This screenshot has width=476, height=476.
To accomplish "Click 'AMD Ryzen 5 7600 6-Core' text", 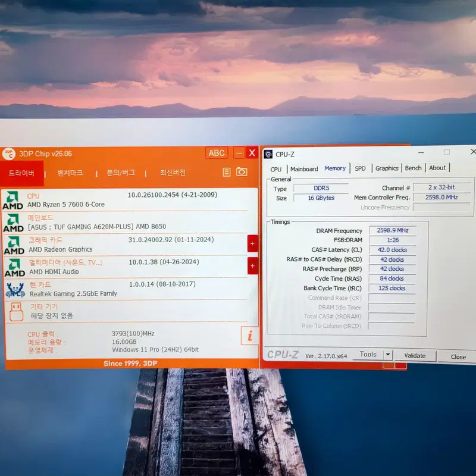I will tap(66, 205).
